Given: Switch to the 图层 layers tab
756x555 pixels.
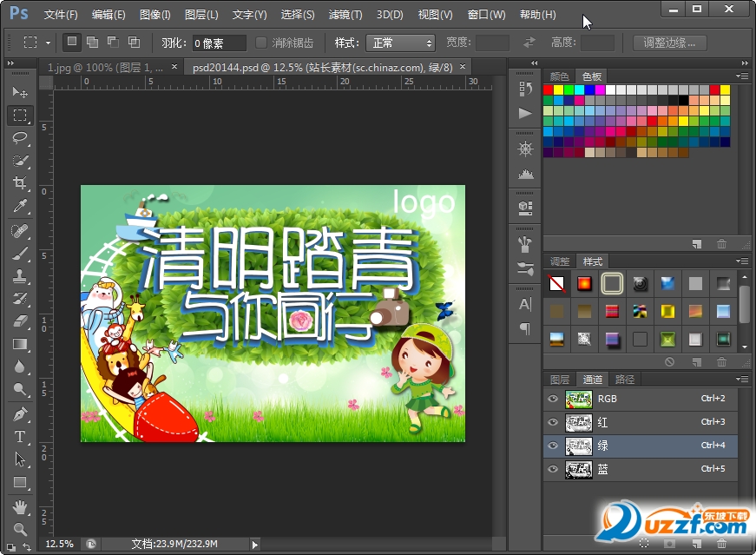Looking at the screenshot, I should pos(560,380).
